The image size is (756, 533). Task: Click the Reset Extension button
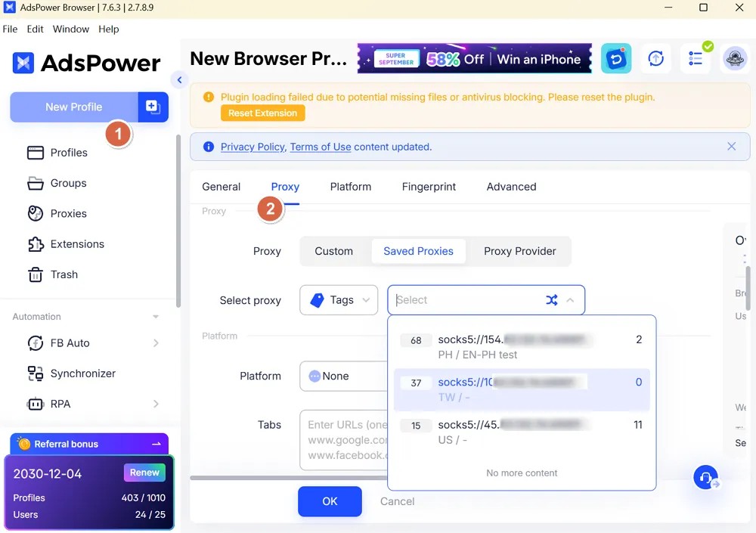pyautogui.click(x=263, y=113)
